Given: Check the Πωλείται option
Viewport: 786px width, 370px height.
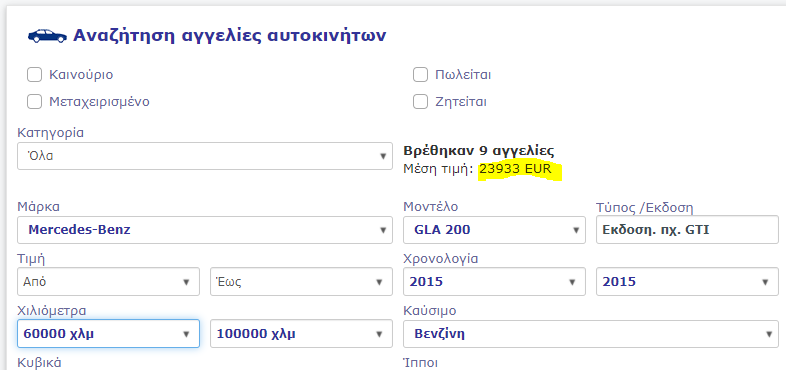Looking at the screenshot, I should tap(420, 75).
